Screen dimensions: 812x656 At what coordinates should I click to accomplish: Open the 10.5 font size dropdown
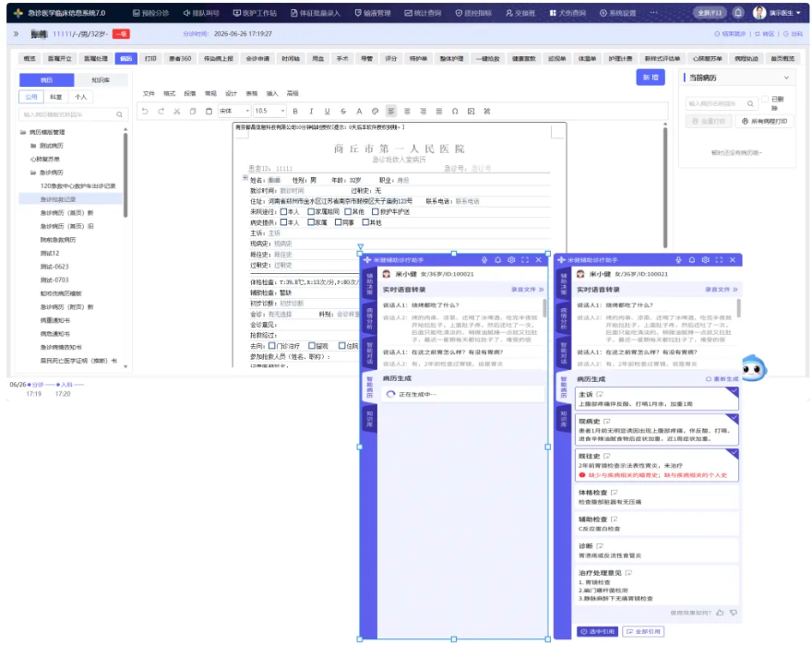[269, 111]
